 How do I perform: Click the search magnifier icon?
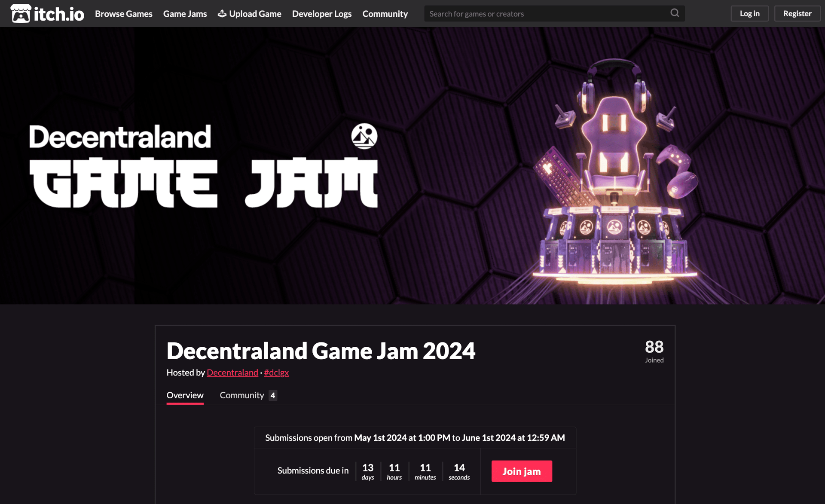click(x=675, y=13)
